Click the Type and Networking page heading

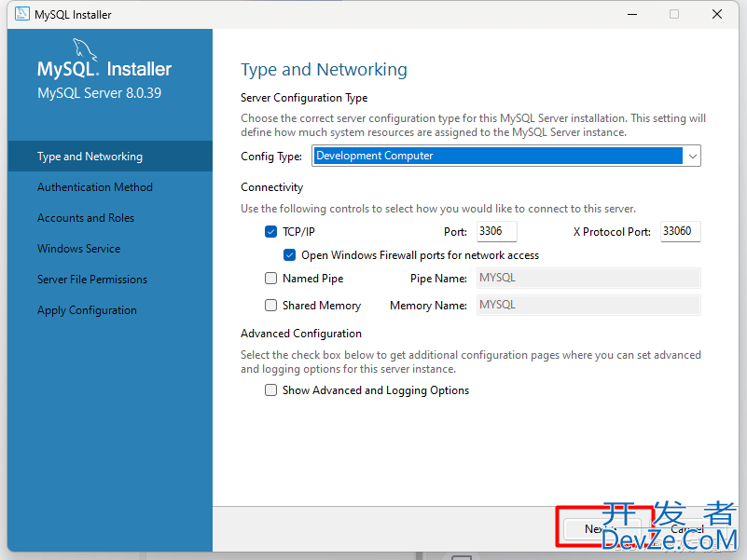point(324,70)
